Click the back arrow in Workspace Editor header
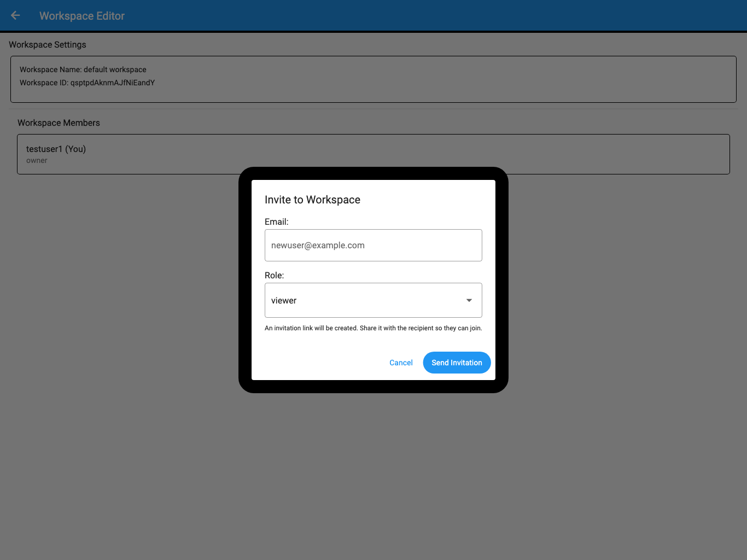The image size is (747, 560). [x=15, y=16]
